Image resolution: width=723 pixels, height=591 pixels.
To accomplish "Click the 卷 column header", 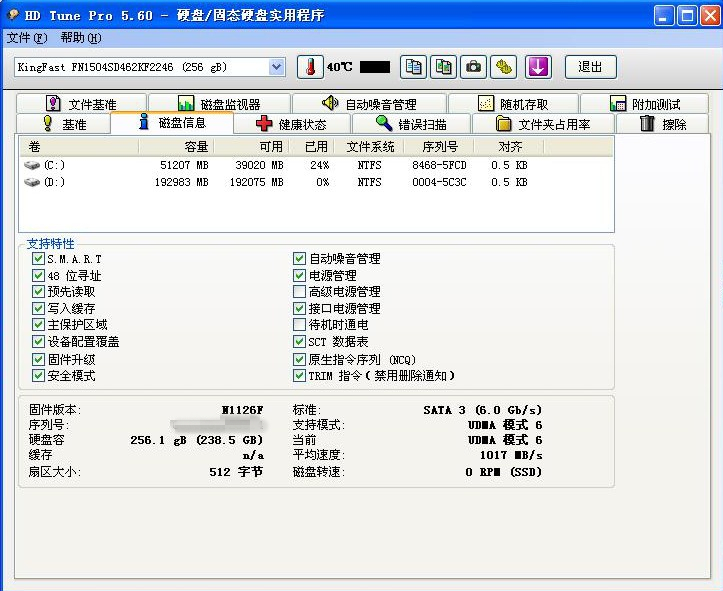I will pyautogui.click(x=79, y=147).
